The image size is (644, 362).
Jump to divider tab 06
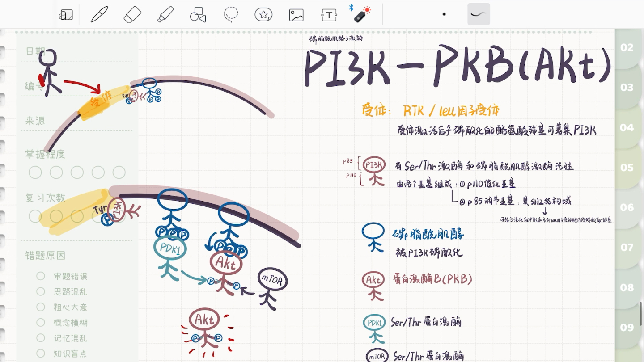[627, 207]
